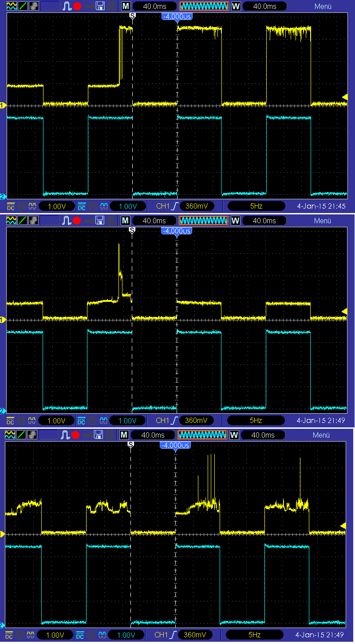The width and height of the screenshot is (355, 644).
Task: Open Menü in the bottom capture
Action: 321,435
